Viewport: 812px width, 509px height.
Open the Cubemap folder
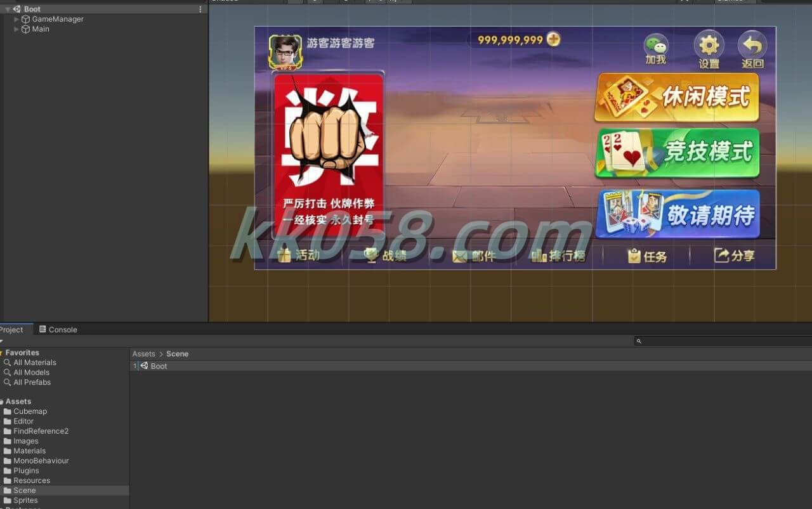coord(25,411)
